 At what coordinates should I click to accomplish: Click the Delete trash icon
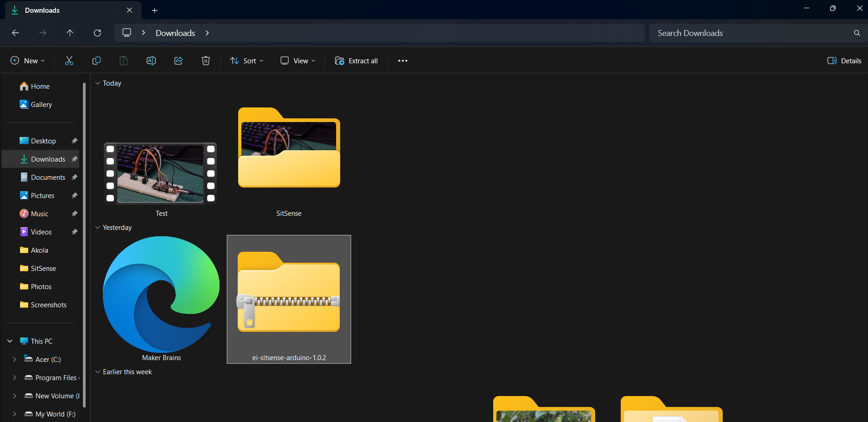(206, 61)
